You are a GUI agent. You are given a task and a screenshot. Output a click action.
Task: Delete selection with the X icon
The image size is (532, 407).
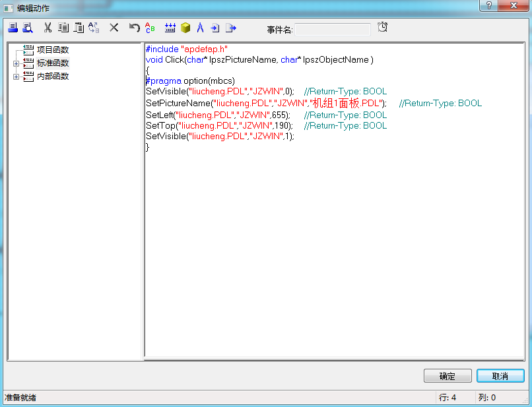coord(114,28)
